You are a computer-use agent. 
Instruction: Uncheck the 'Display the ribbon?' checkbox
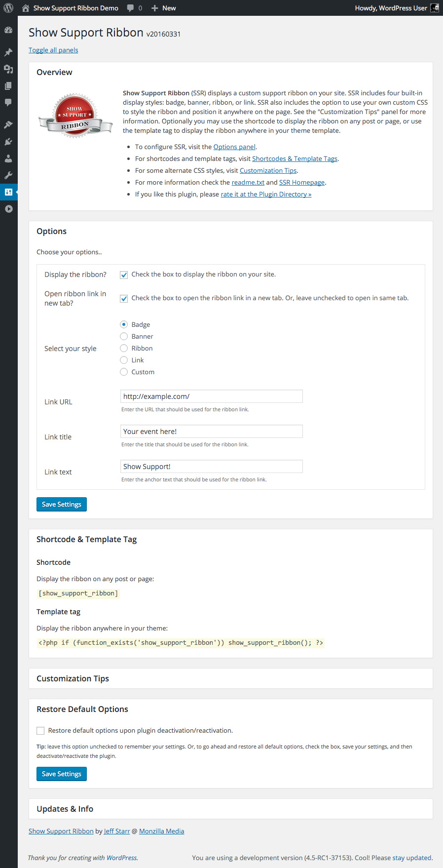[124, 275]
